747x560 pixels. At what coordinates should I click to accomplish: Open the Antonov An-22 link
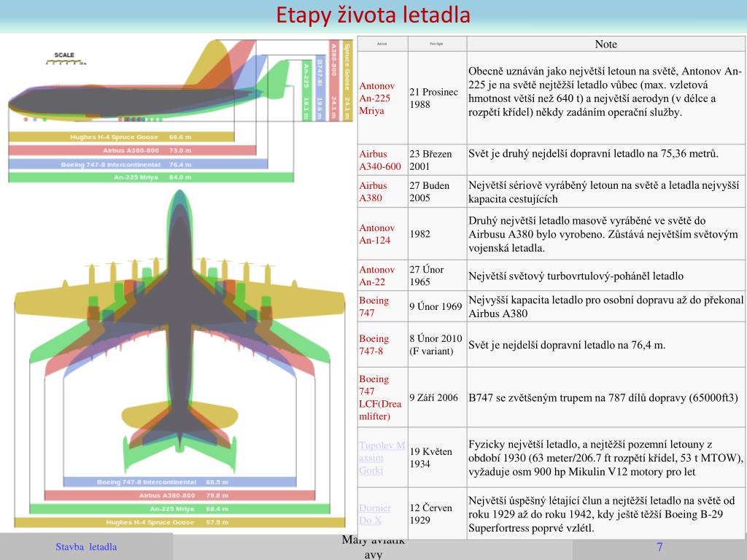coord(377,275)
